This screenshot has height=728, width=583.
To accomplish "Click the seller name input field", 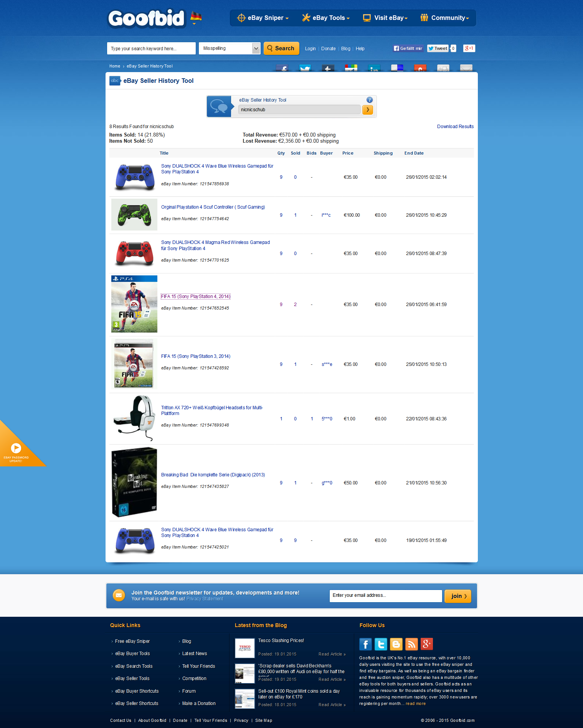I will point(299,110).
